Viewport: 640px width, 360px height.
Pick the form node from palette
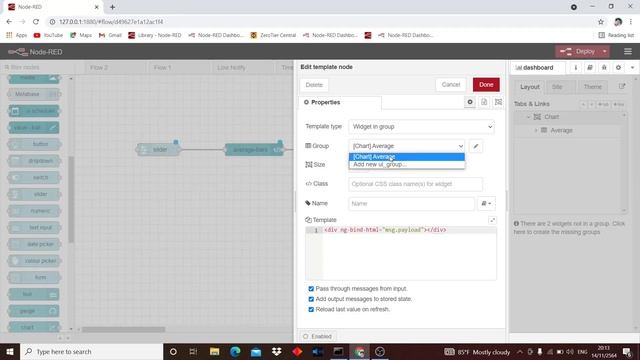(x=34, y=278)
